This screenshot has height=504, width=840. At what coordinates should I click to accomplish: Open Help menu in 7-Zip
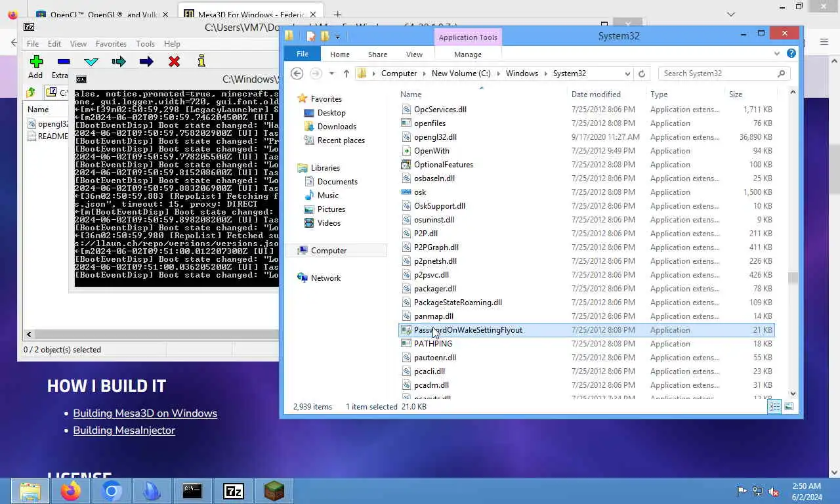[x=172, y=44]
